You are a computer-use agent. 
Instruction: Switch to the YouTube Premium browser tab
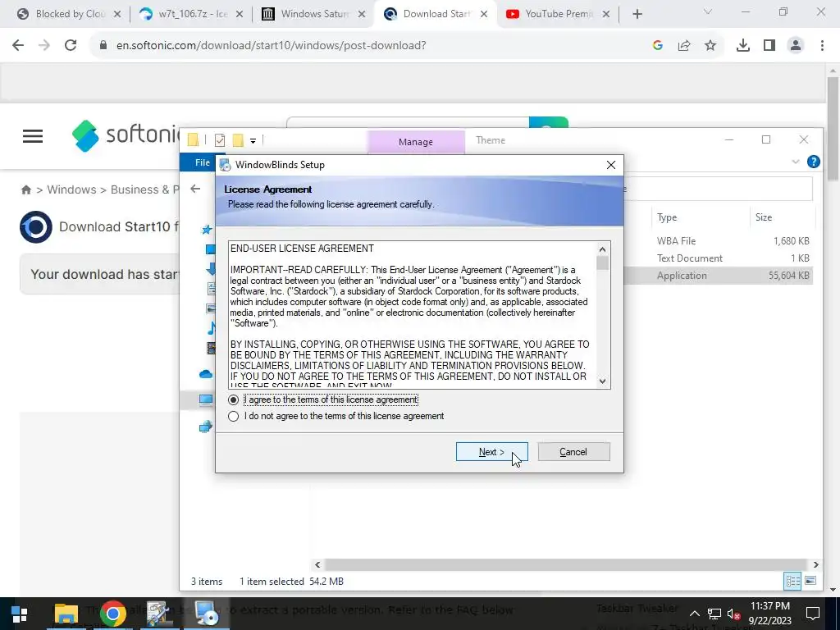[558, 14]
